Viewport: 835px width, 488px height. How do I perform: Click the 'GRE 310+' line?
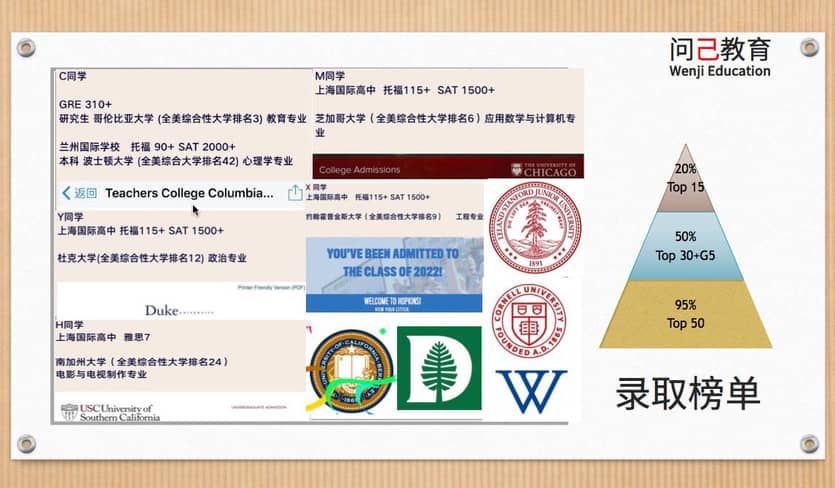point(85,104)
